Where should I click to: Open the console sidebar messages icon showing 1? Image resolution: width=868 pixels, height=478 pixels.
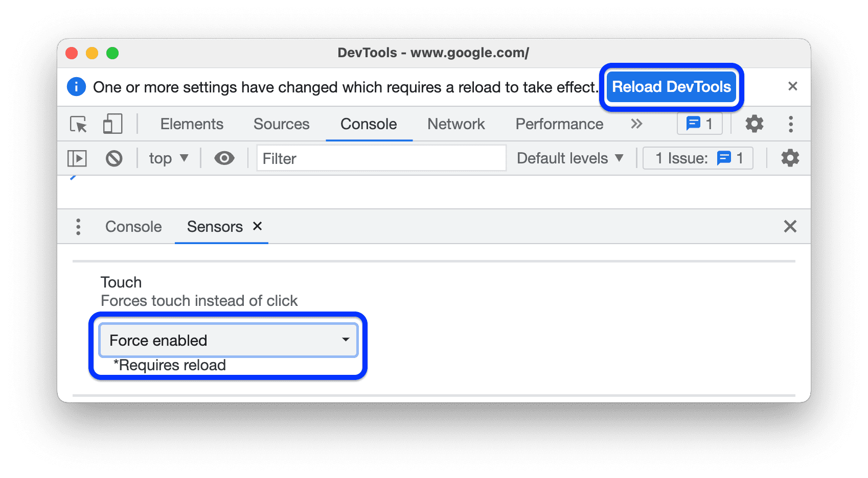699,124
